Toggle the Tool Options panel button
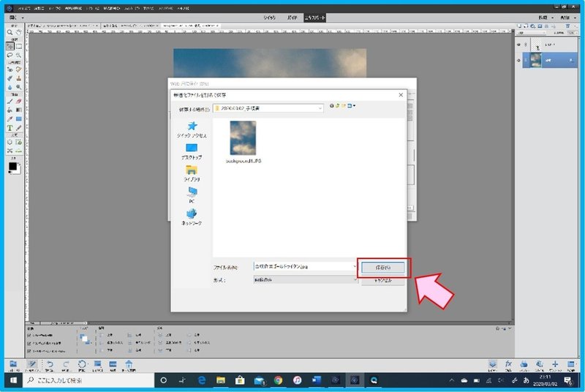 (32, 365)
